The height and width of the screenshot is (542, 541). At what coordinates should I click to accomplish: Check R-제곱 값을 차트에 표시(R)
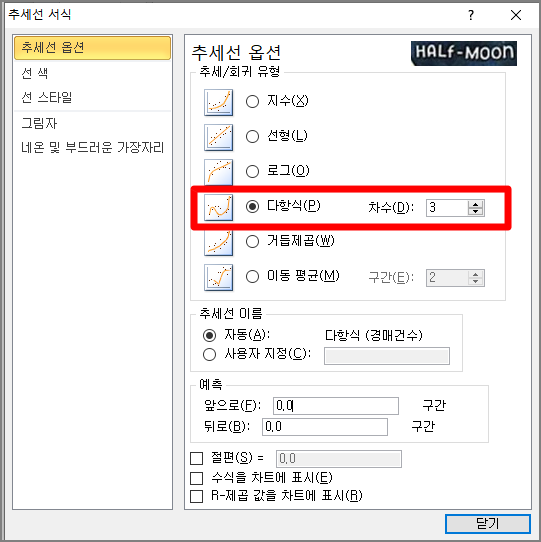197,497
